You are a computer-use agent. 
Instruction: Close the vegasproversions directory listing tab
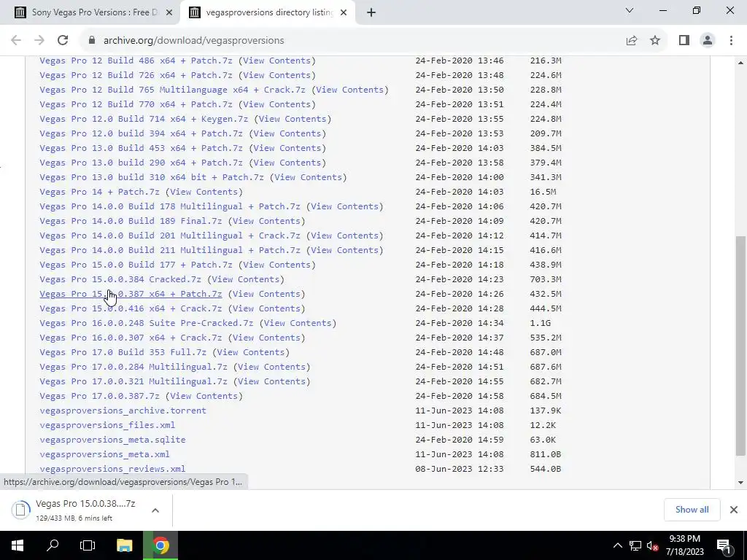click(344, 12)
